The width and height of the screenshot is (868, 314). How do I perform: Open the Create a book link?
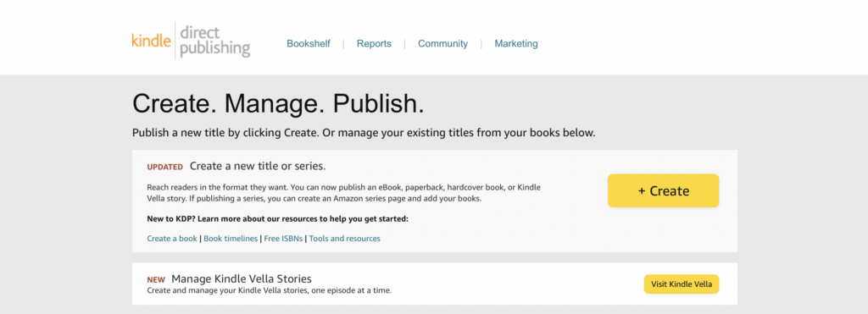pyautogui.click(x=172, y=239)
